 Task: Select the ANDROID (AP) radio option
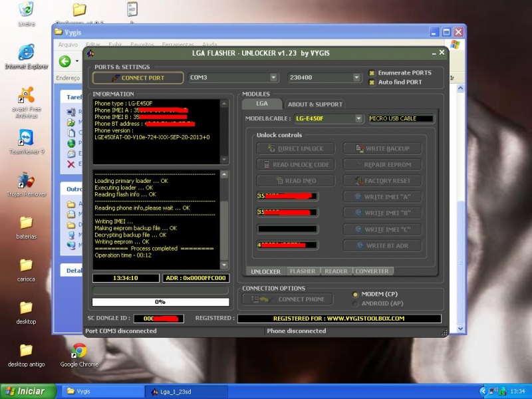[355, 303]
